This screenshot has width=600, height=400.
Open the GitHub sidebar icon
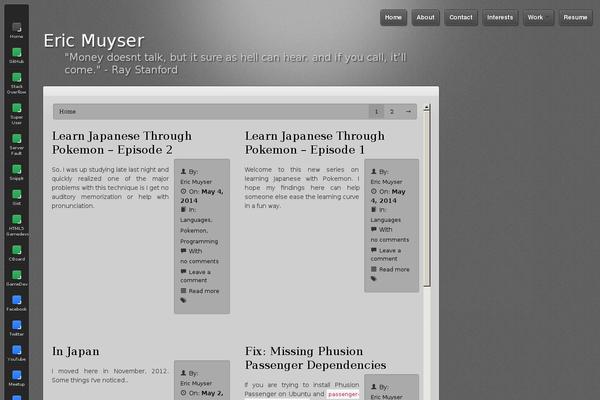click(x=16, y=56)
